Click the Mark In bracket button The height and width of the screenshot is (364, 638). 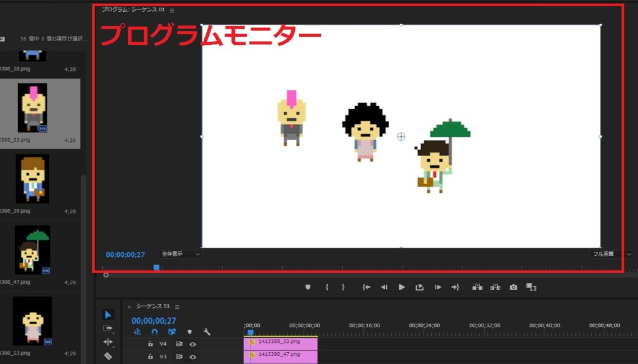click(326, 287)
